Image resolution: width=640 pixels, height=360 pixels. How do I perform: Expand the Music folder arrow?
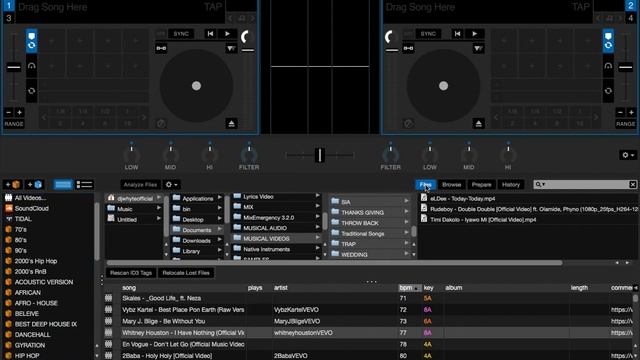pos(159,209)
